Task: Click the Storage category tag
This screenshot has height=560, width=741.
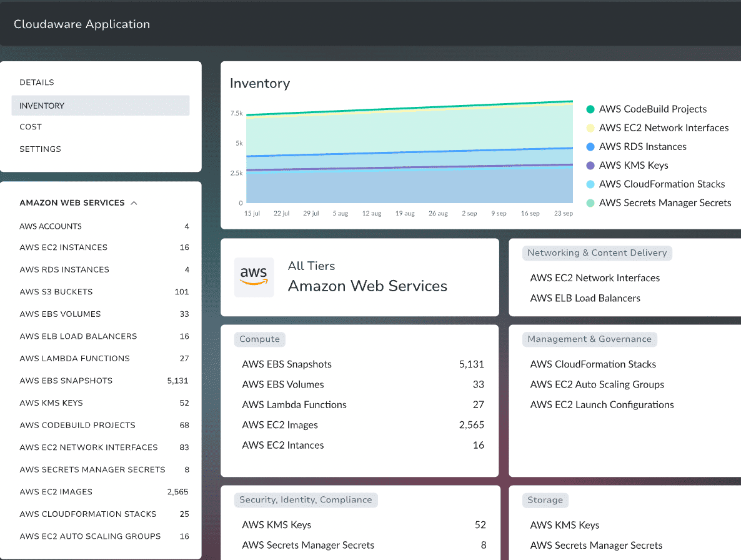Action: 545,500
